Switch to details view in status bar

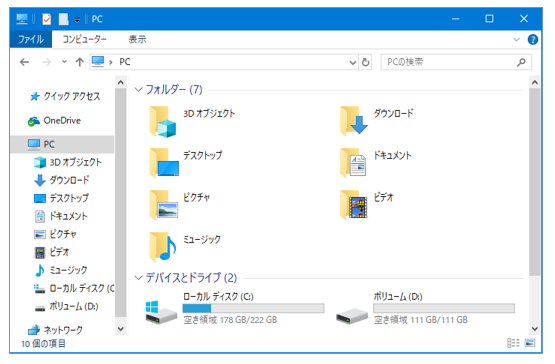(x=513, y=343)
